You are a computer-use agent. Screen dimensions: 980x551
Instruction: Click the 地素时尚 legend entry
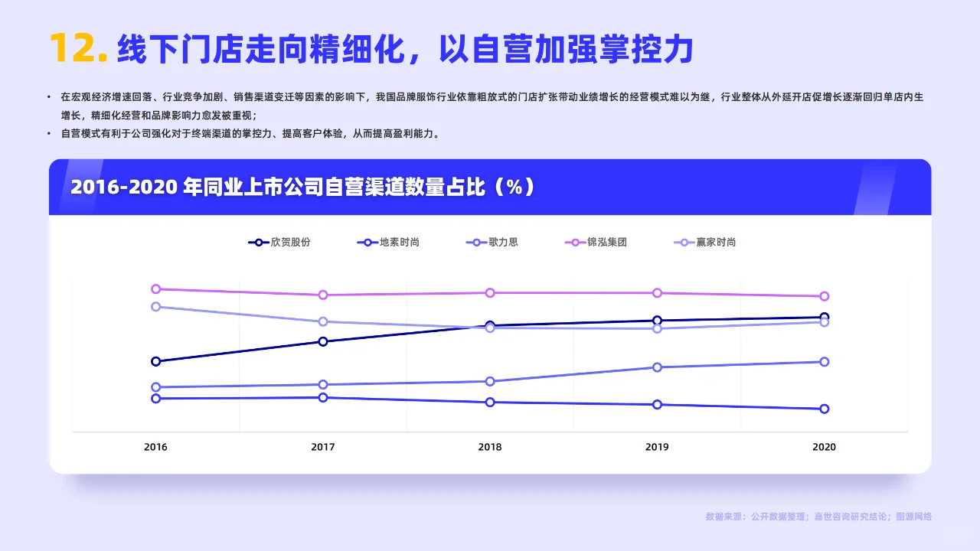[388, 242]
